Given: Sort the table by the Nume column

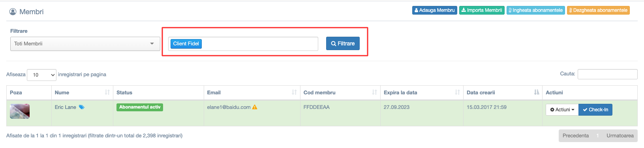Looking at the screenshot, I should (107, 92).
